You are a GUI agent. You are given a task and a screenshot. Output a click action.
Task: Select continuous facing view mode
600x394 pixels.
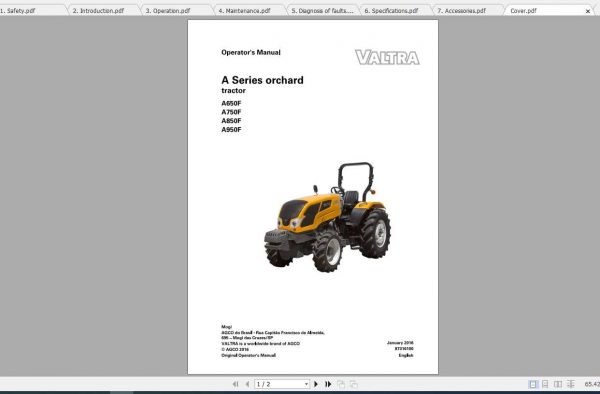tap(571, 384)
